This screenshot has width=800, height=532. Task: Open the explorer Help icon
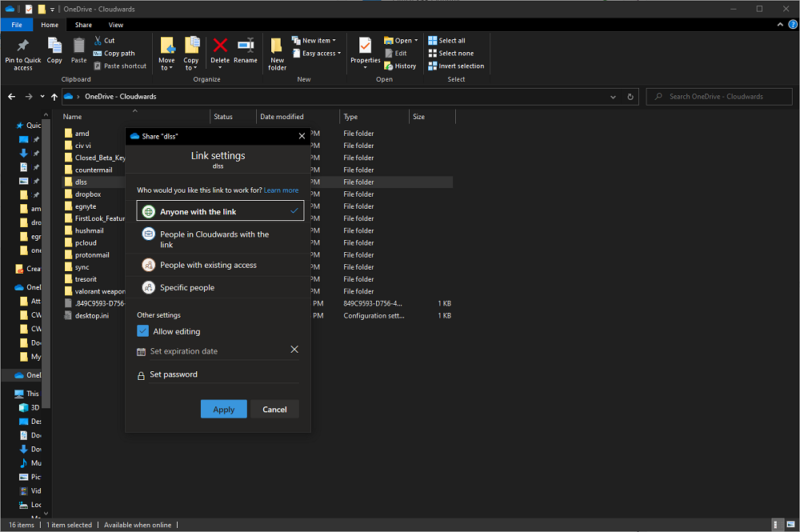[793, 24]
